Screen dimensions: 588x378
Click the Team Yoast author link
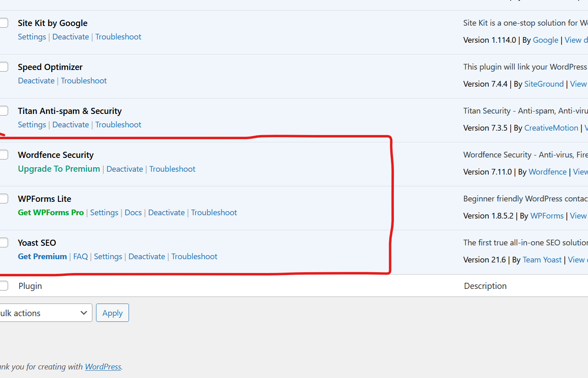pyautogui.click(x=542, y=260)
